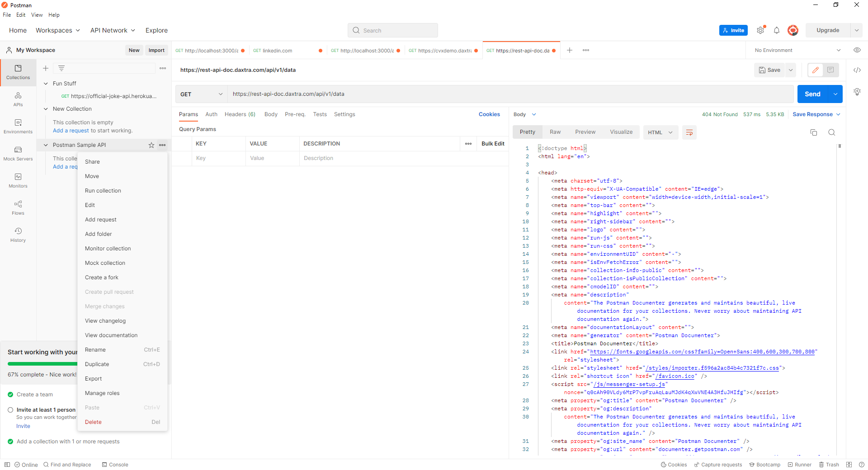Collapse the Fun Stuff collection
This screenshot has height=470, width=868.
coord(46,84)
